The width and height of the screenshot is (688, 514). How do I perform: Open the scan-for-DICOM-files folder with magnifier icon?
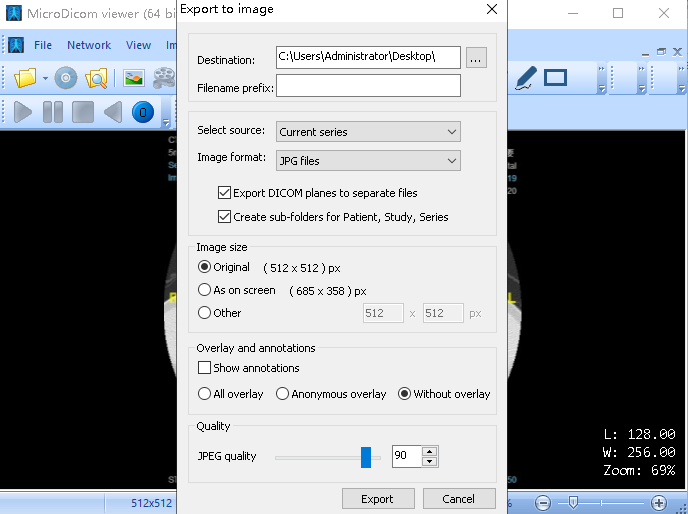click(96, 78)
